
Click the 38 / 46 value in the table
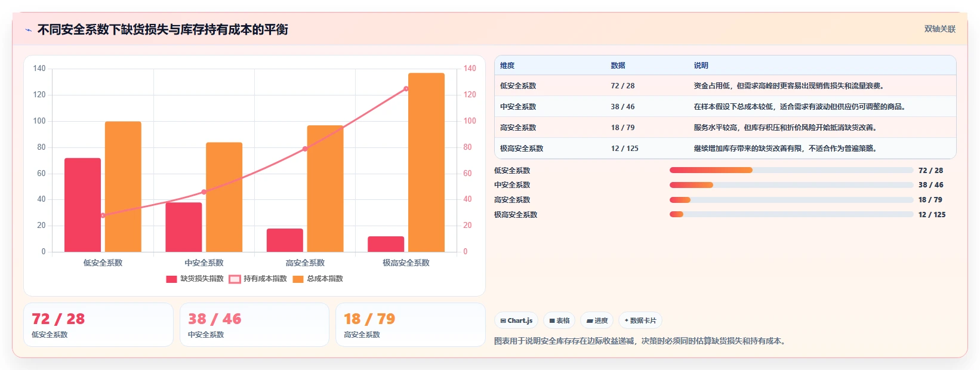point(622,107)
